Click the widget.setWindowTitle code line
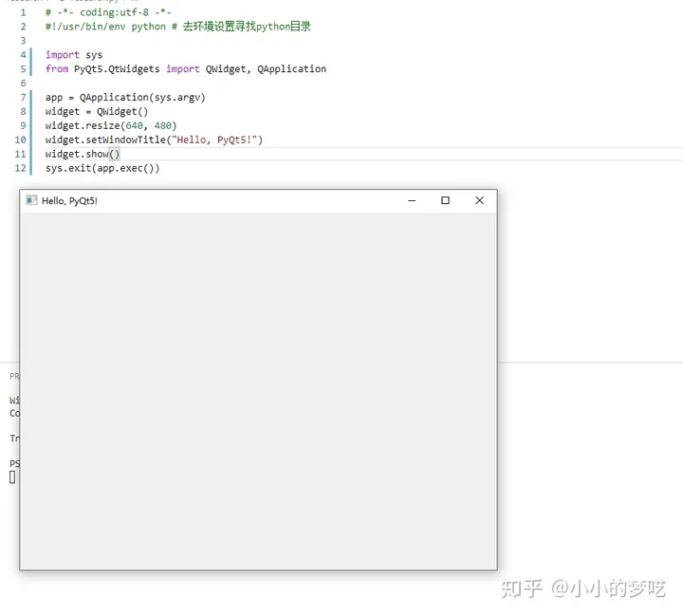This screenshot has width=683, height=616. [x=155, y=140]
